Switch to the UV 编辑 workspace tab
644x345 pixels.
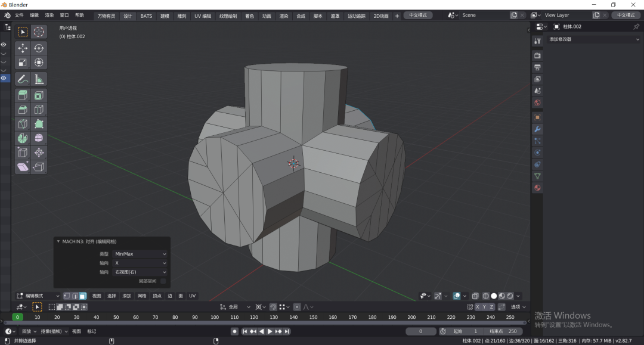point(202,16)
